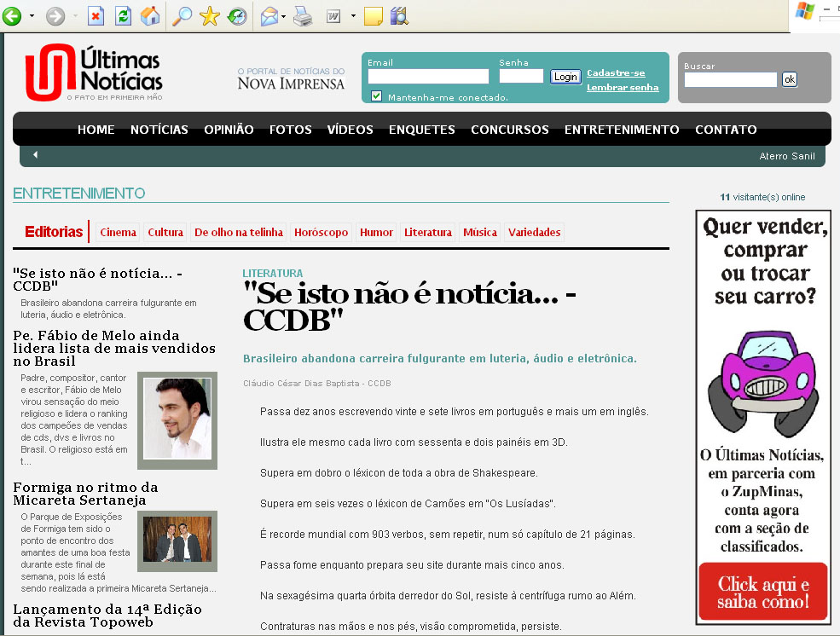Click the Email input field
The height and width of the screenshot is (636, 840).
point(428,77)
